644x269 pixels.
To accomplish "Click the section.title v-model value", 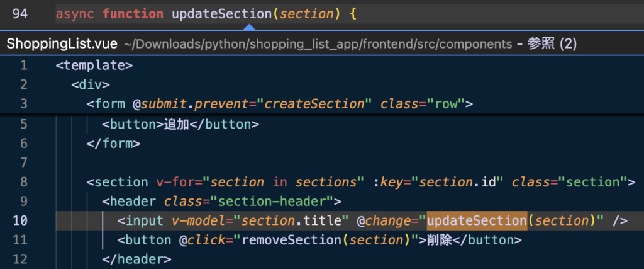I will [292, 221].
